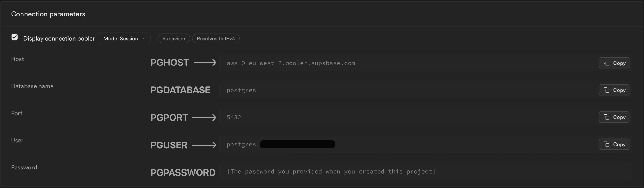Toggle the connection pooler display setting
The width and height of the screenshot is (644, 188).
point(14,37)
